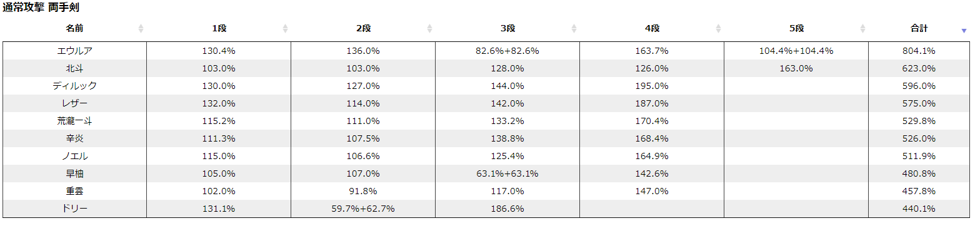
Task: Click the 3段 header label
Action: 507,29
